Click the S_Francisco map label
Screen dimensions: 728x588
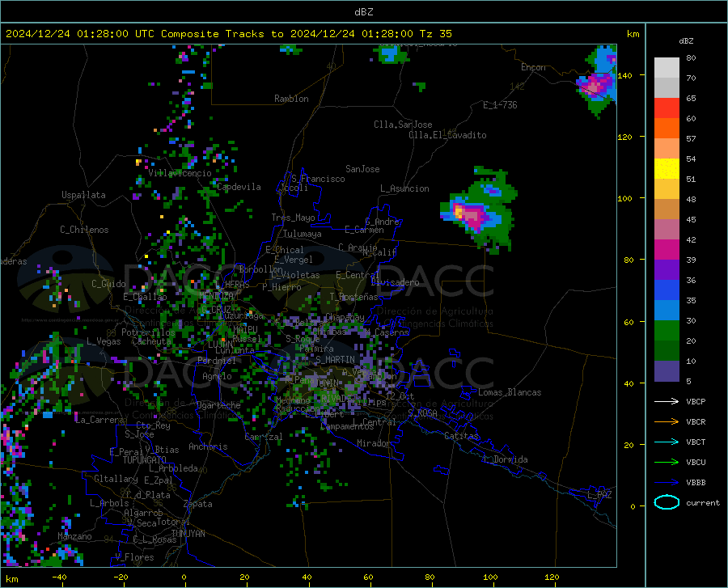coord(318,179)
